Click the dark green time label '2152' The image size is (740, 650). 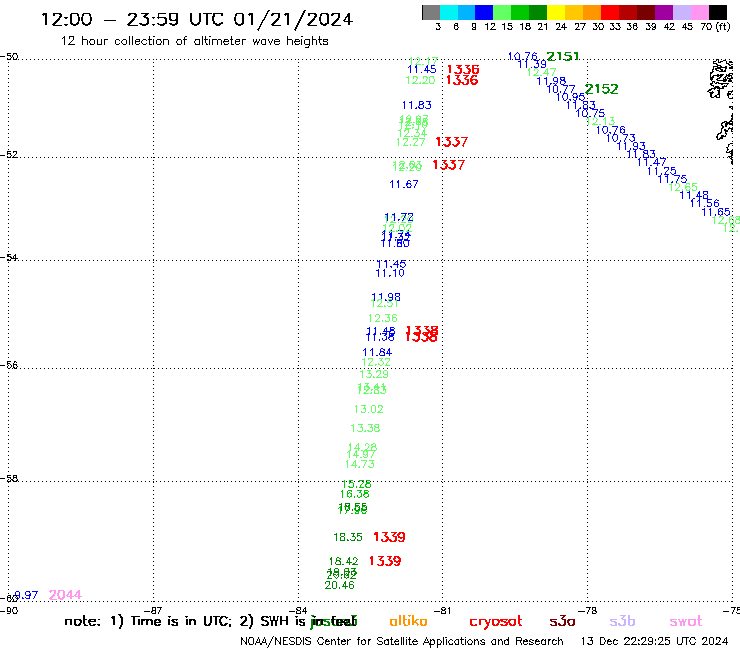pyautogui.click(x=601, y=89)
